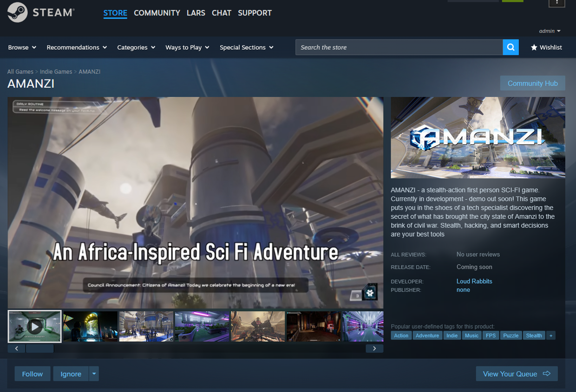576x392 pixels.
Task: Open the purple-lit greenhouse screenshot thumbnail
Action: (202, 327)
